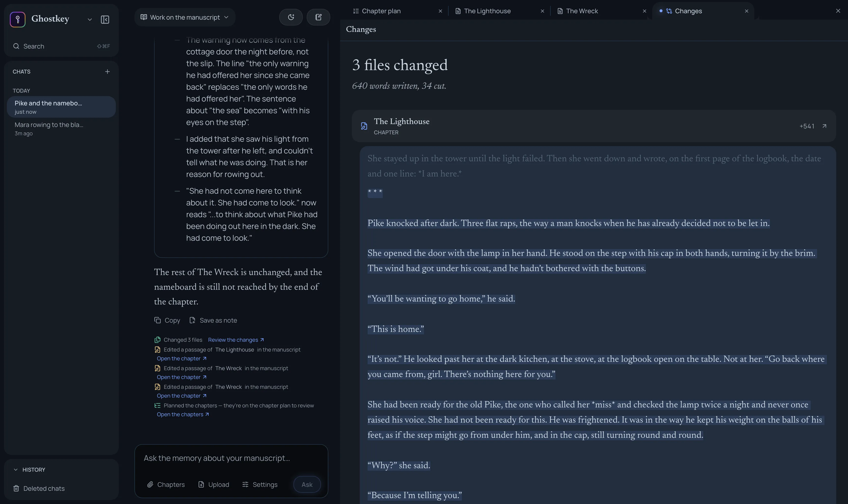
Task: Click the Ask button
Action: [x=307, y=485]
